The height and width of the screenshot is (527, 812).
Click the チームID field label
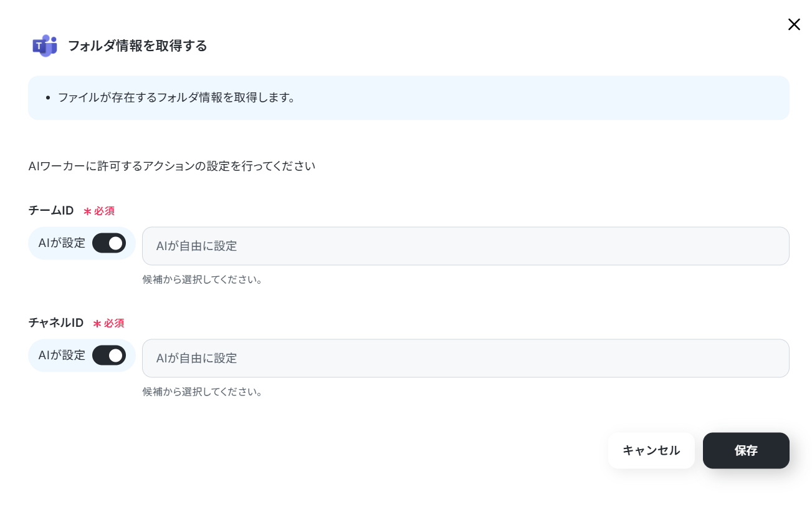[x=51, y=211]
